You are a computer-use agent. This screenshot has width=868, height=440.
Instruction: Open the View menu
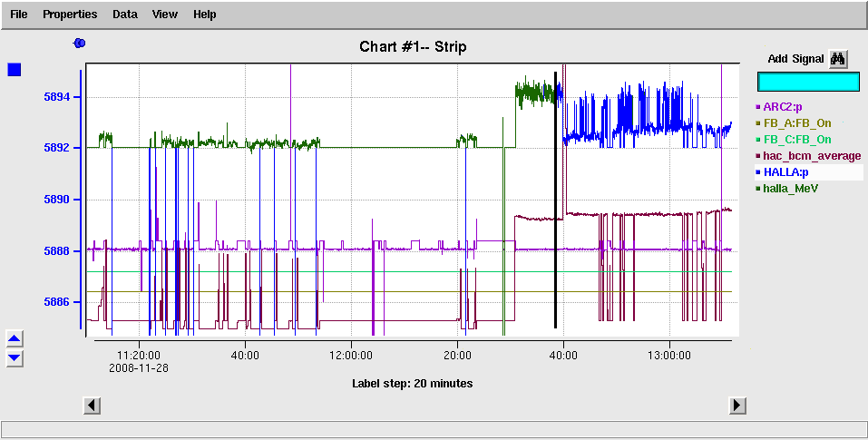click(x=165, y=15)
